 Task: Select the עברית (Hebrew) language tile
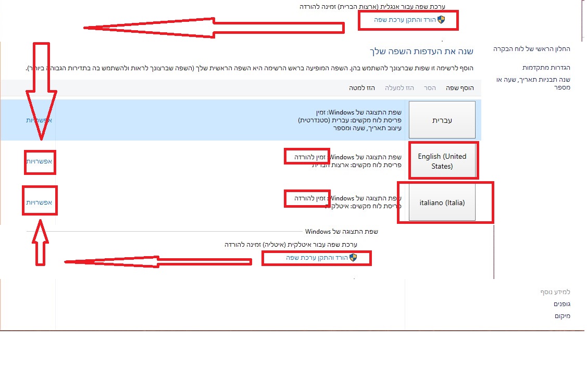click(x=442, y=120)
